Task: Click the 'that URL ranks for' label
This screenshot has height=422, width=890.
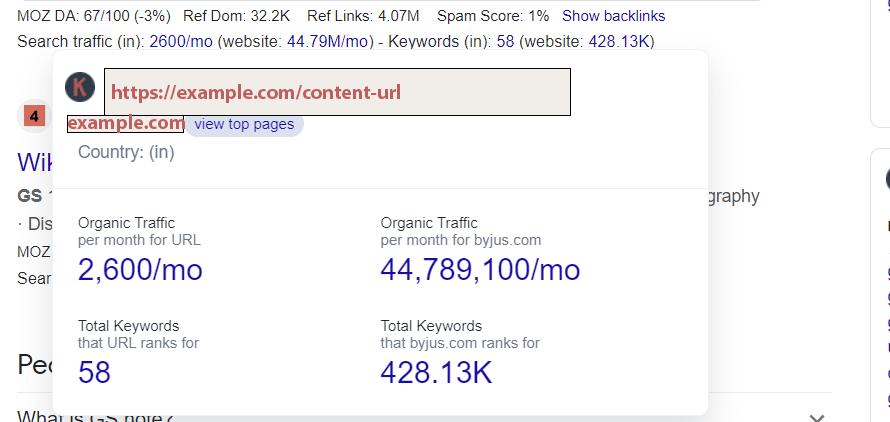Action: (138, 343)
